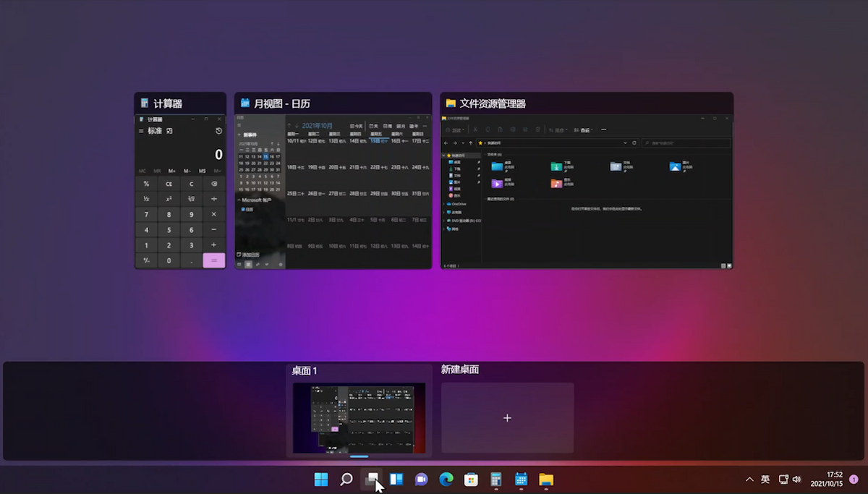
Task: Open Microsoft Edge from the taskbar
Action: 446,480
